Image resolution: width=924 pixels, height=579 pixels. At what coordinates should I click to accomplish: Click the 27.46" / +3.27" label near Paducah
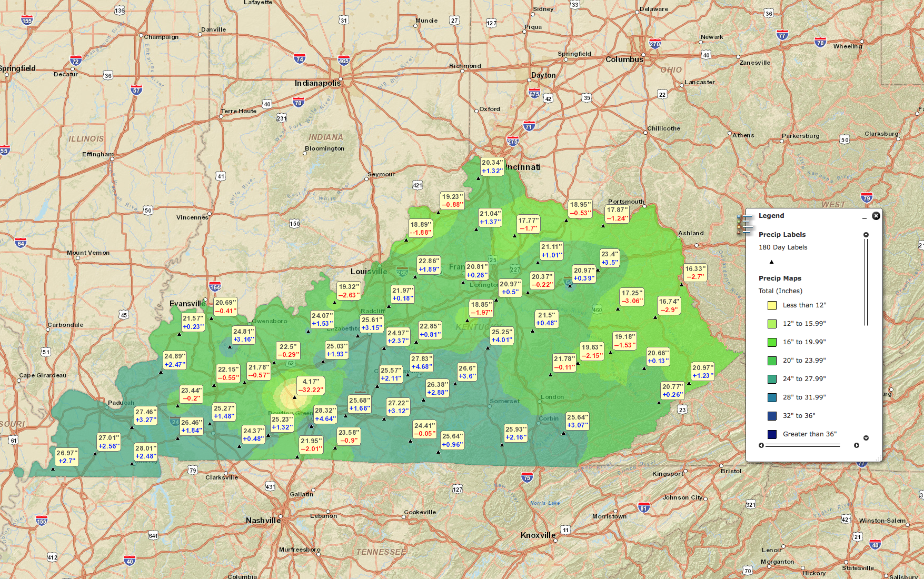point(146,416)
